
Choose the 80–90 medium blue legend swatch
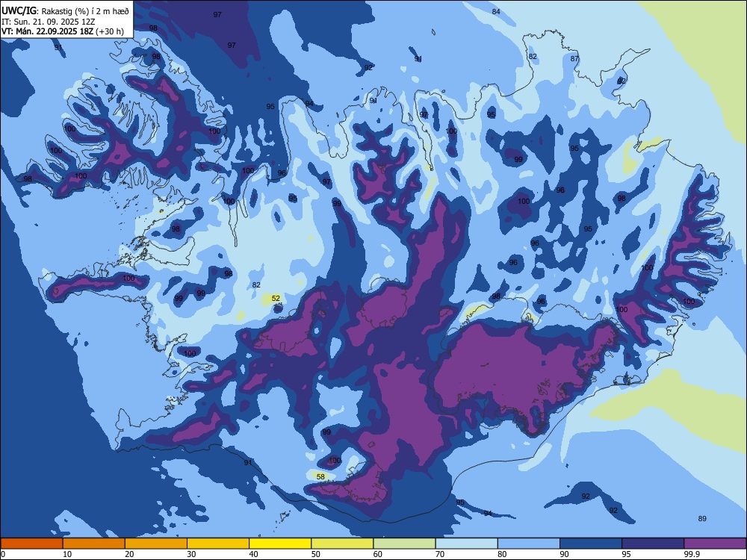529,544
